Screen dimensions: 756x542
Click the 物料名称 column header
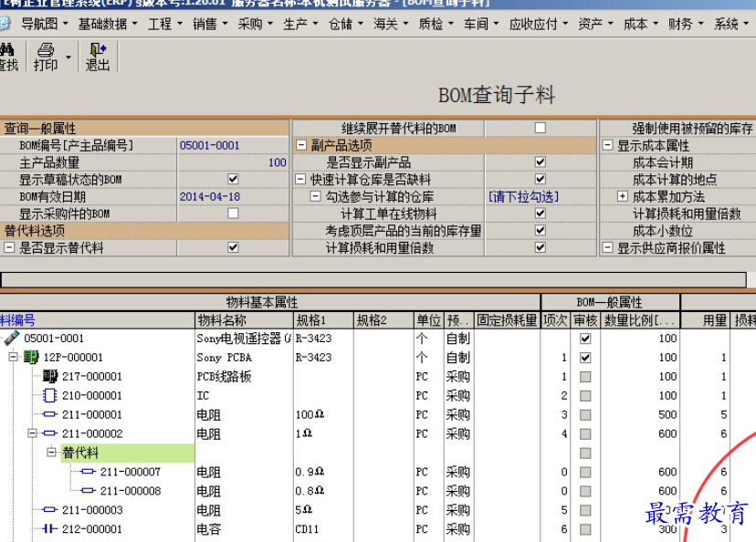244,320
